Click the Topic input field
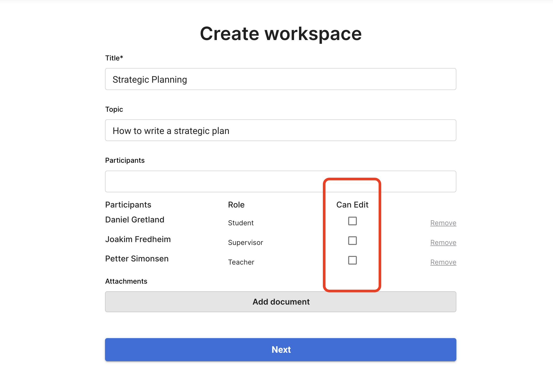553x392 pixels. [x=280, y=131]
